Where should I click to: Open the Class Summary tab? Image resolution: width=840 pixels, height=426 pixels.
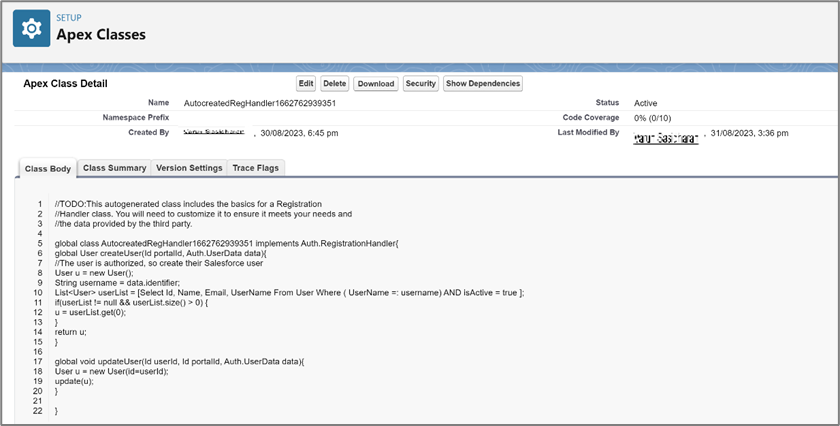114,168
